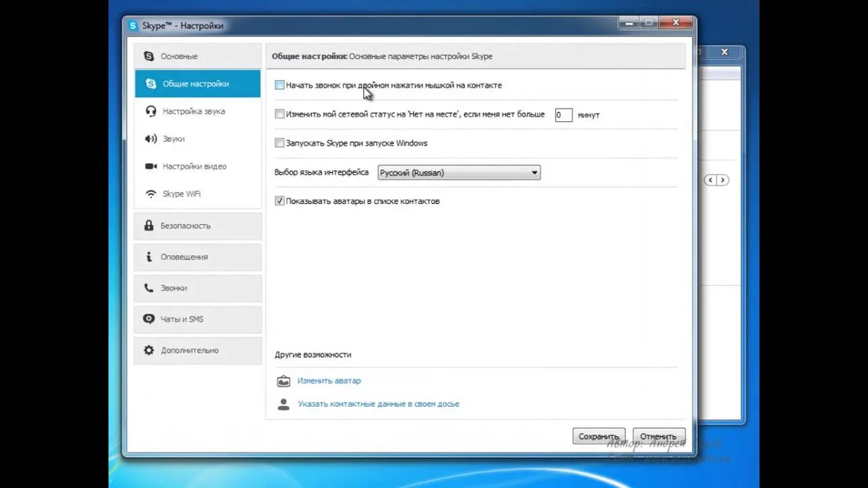This screenshot has width=868, height=488.
Task: Click the Skype logo in the title bar
Action: [x=134, y=26]
